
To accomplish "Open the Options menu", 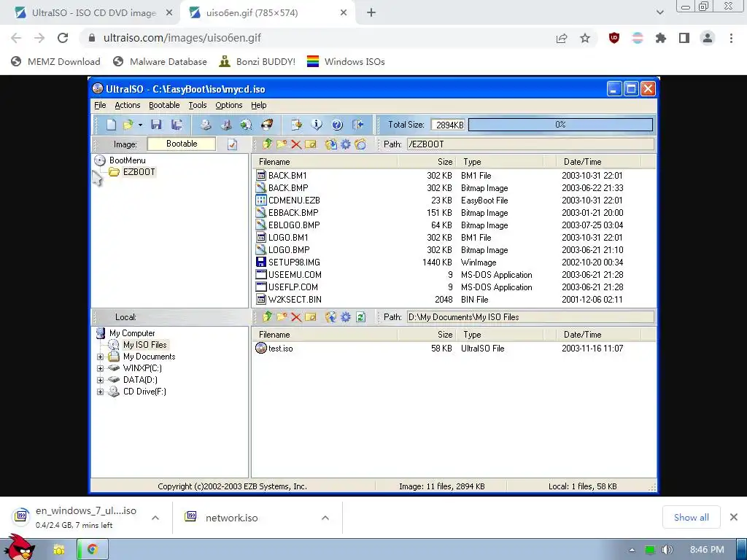I will (x=228, y=105).
